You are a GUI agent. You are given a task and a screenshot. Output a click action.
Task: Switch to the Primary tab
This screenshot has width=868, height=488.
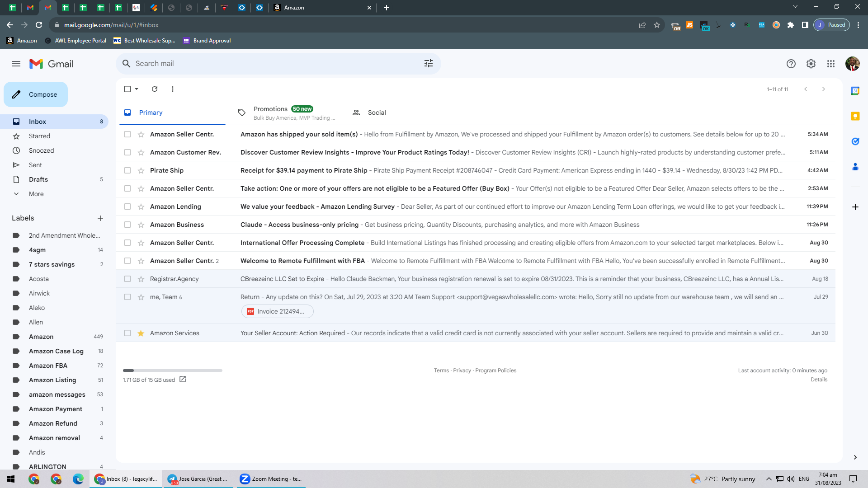(172, 113)
